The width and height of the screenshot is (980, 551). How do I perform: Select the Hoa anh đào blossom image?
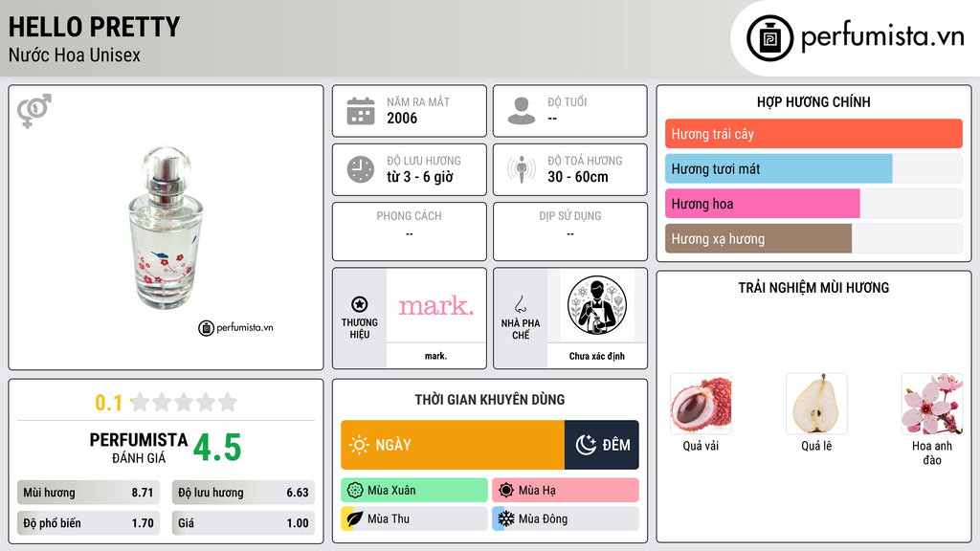pyautogui.click(x=932, y=405)
